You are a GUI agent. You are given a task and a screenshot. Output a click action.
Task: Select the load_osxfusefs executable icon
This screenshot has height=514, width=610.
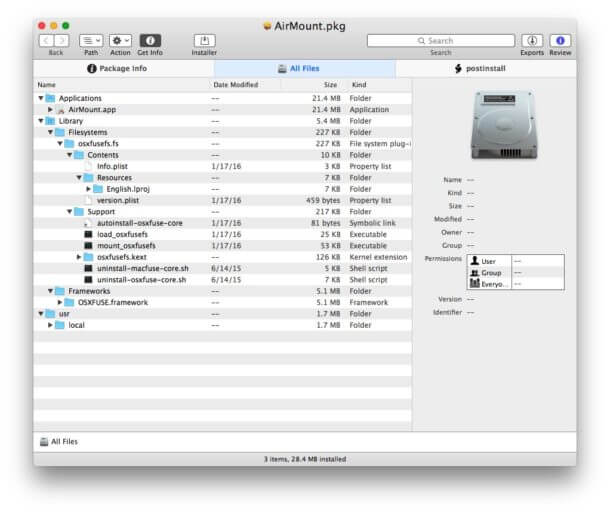click(x=88, y=234)
